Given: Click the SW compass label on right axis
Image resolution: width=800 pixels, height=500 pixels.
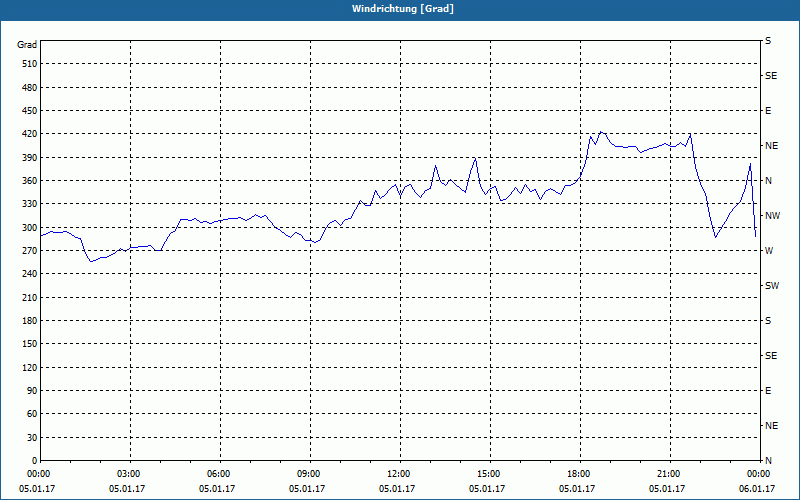Looking at the screenshot, I should (772, 286).
